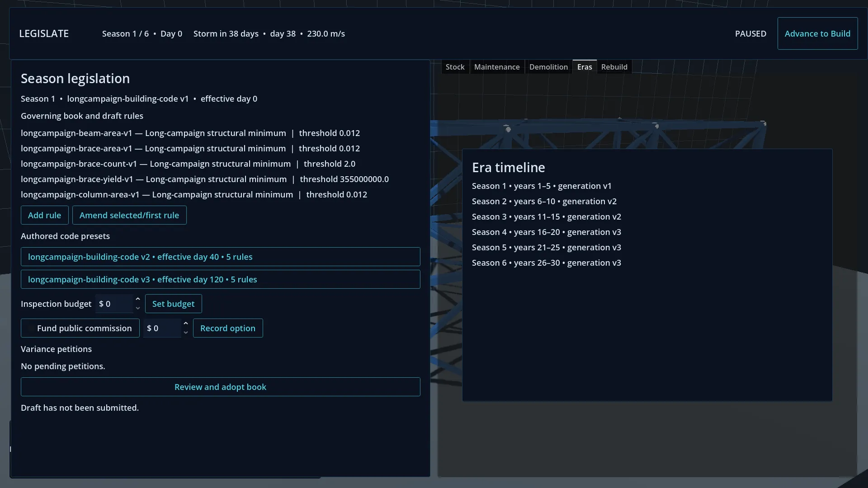Decrease the public commission amount stepper
The image size is (868, 488).
pyautogui.click(x=185, y=333)
